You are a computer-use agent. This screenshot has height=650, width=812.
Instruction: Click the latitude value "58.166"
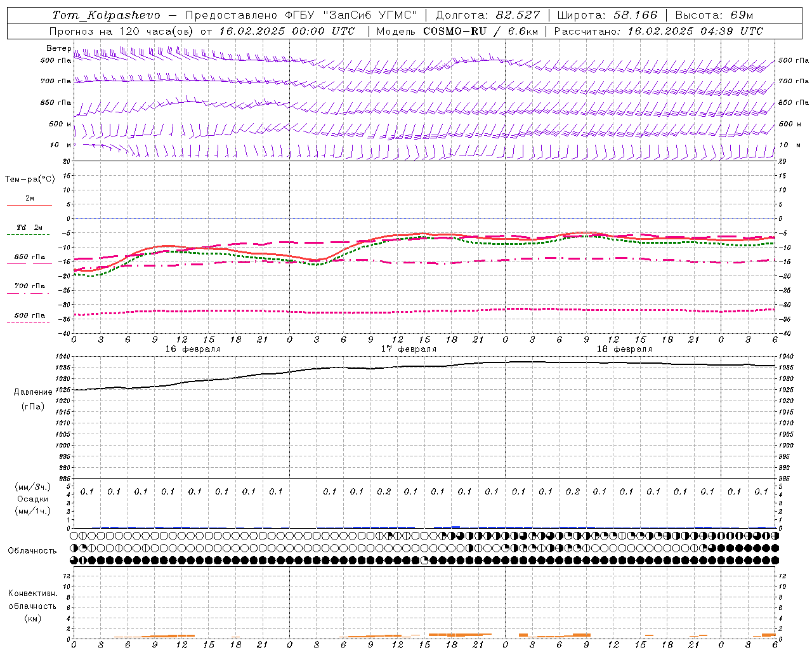(x=636, y=15)
